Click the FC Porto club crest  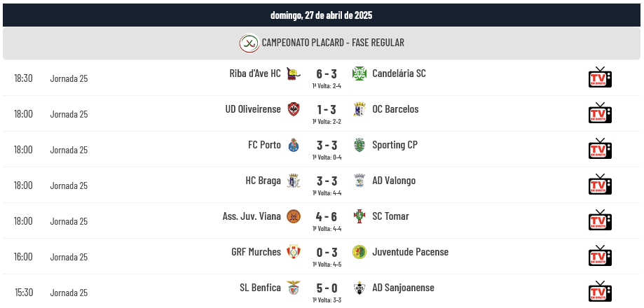(294, 145)
